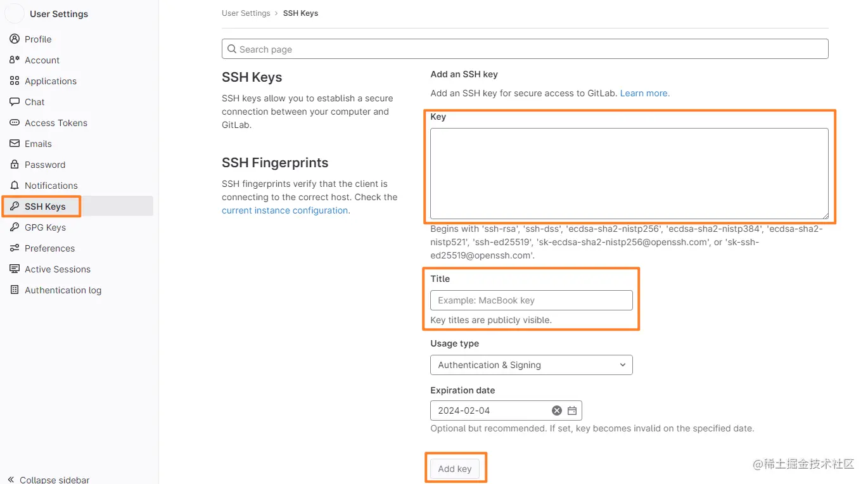The height and width of the screenshot is (484, 868).
Task: Open the Usage type dropdown
Action: click(532, 365)
